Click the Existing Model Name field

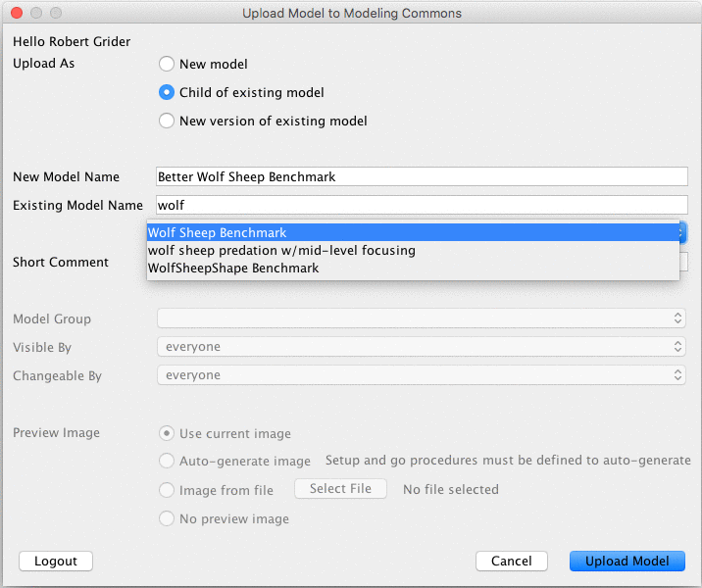click(422, 205)
